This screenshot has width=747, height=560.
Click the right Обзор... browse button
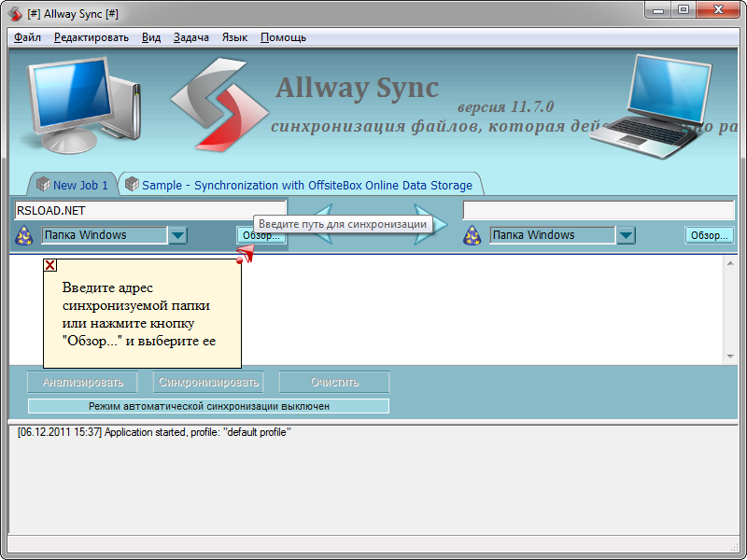[710, 236]
